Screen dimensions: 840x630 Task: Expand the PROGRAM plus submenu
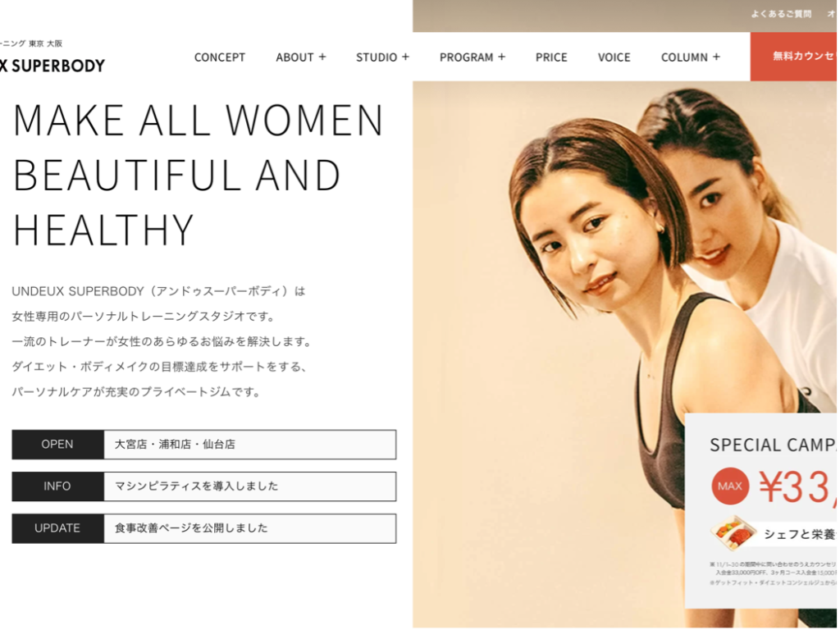[x=472, y=57]
